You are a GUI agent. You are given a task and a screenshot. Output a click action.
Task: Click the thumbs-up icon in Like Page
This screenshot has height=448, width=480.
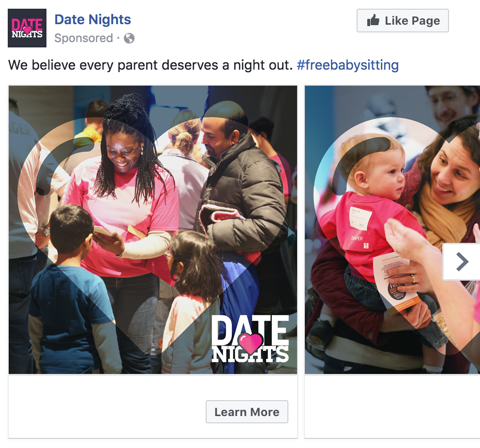(373, 20)
